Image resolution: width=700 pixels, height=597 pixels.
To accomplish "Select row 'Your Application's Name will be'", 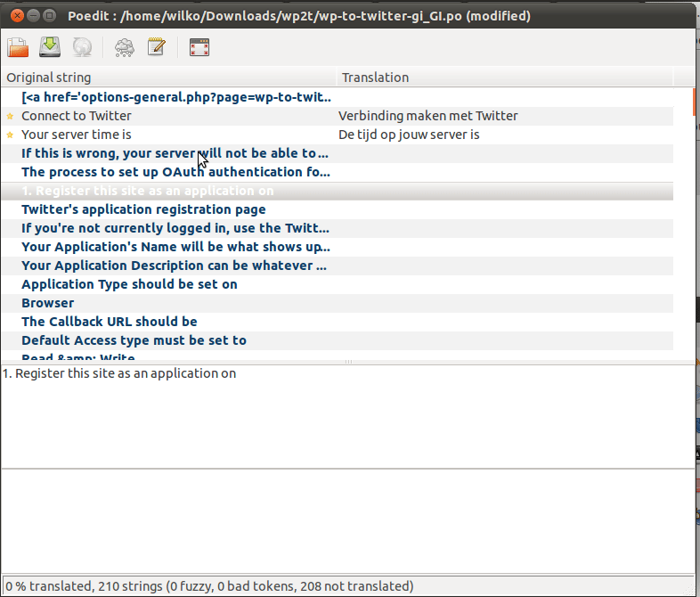I will 337,248.
